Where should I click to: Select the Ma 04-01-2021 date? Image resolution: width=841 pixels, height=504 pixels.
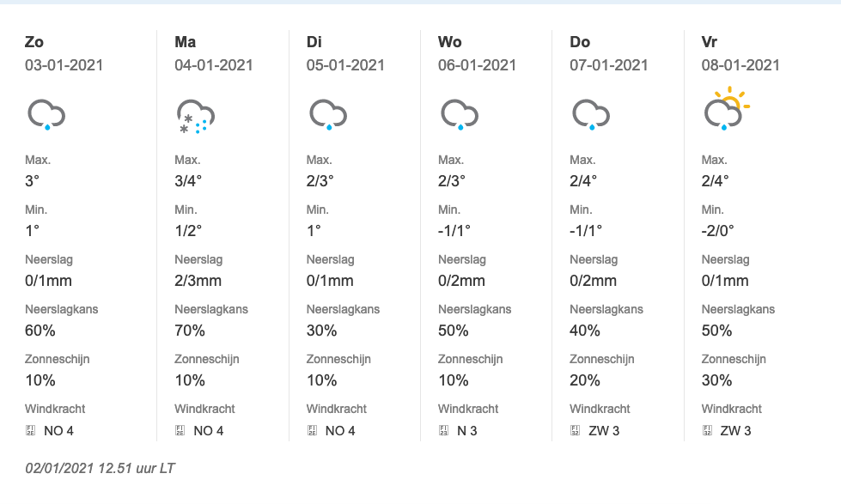[x=213, y=65]
